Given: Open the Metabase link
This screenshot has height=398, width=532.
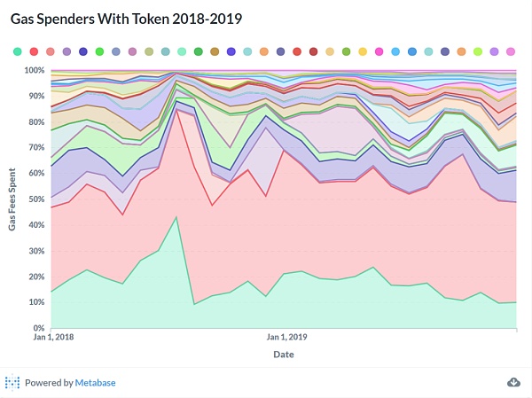Looking at the screenshot, I should pos(95,383).
